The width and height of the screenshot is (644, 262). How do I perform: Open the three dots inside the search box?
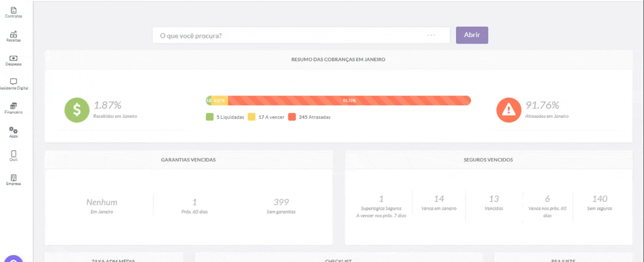(431, 35)
